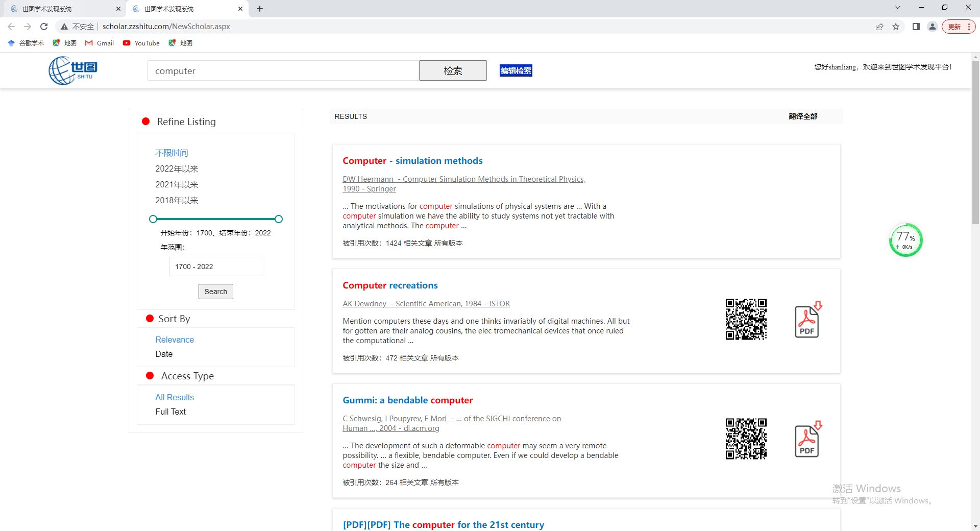The height and width of the screenshot is (531, 980).
Task: Click QR code of Computer recreations result
Action: (x=746, y=319)
